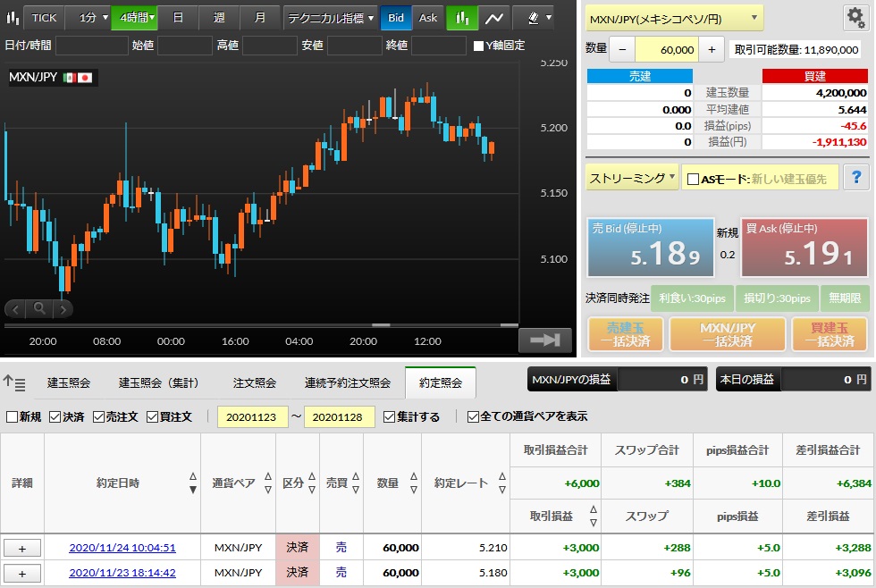The height and width of the screenshot is (588, 876).
Task: Open テクニカル指標 dropdown
Action: tap(330, 18)
